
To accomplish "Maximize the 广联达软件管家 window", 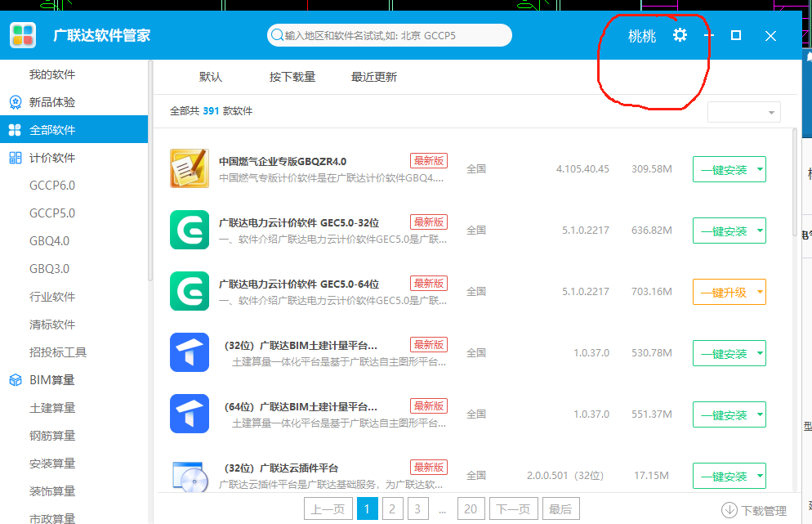I will click(x=735, y=35).
